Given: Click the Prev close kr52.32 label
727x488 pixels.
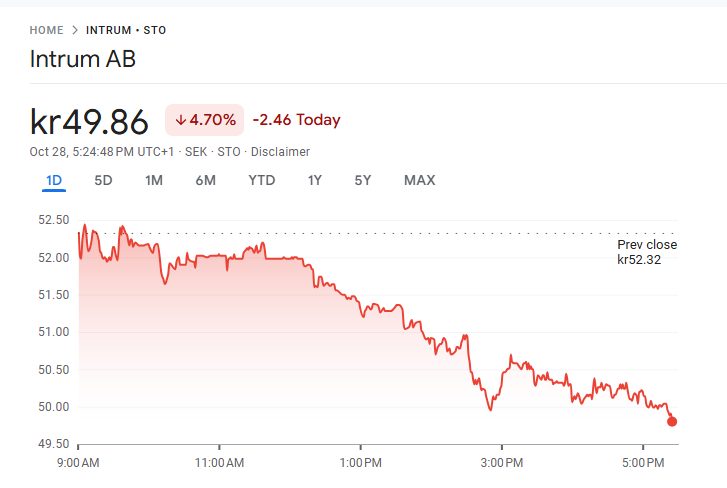Looking at the screenshot, I should (647, 252).
